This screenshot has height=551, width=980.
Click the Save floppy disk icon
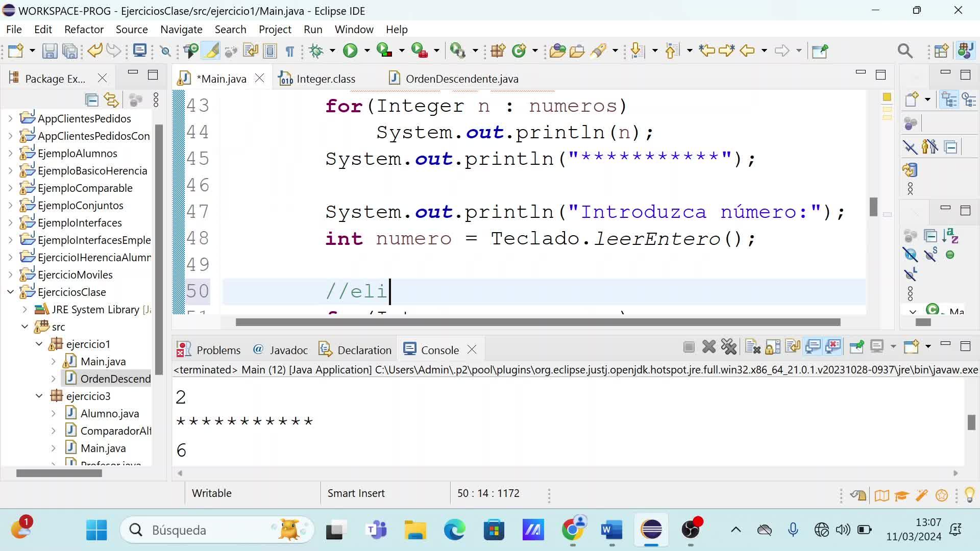point(50,51)
